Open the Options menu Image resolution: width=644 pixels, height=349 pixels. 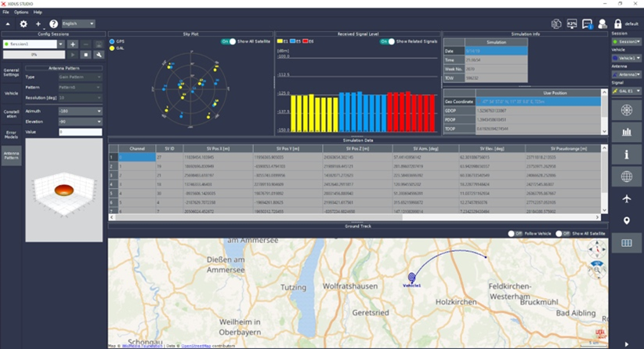coord(20,13)
